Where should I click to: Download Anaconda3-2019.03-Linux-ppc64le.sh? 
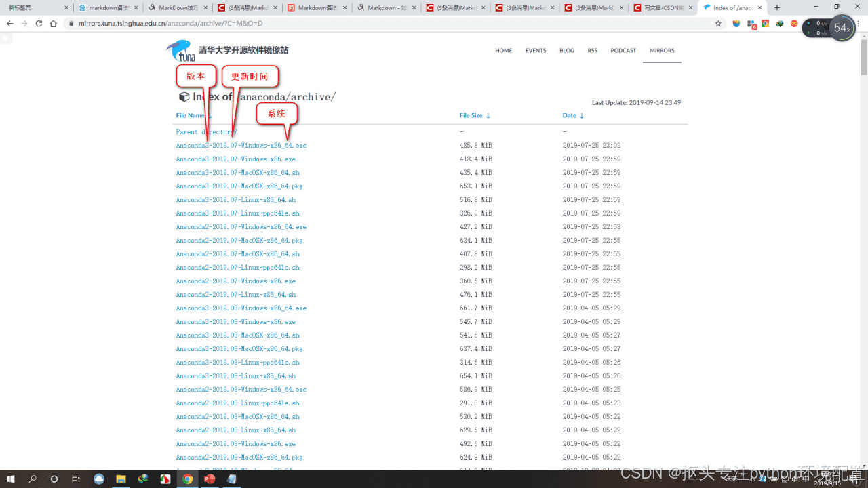(237, 363)
